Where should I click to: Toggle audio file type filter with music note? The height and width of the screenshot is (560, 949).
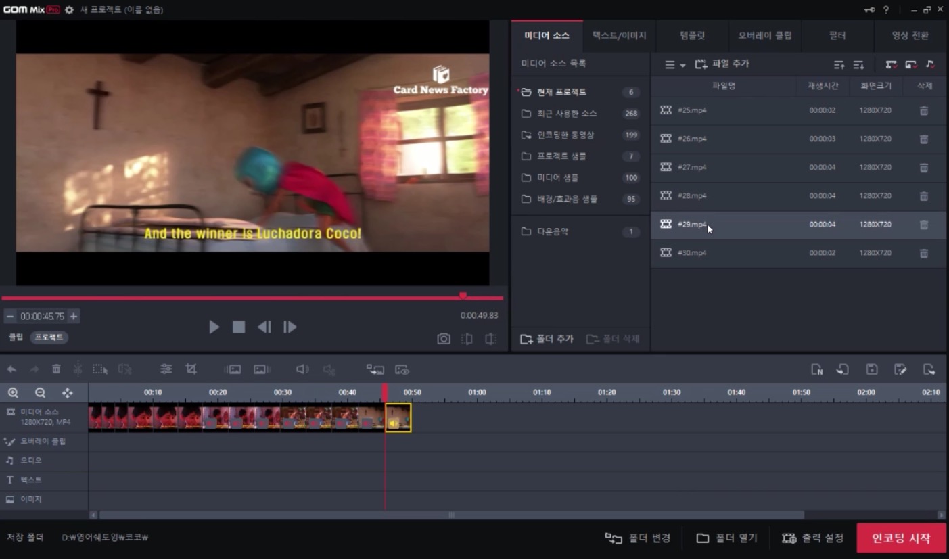pyautogui.click(x=931, y=65)
